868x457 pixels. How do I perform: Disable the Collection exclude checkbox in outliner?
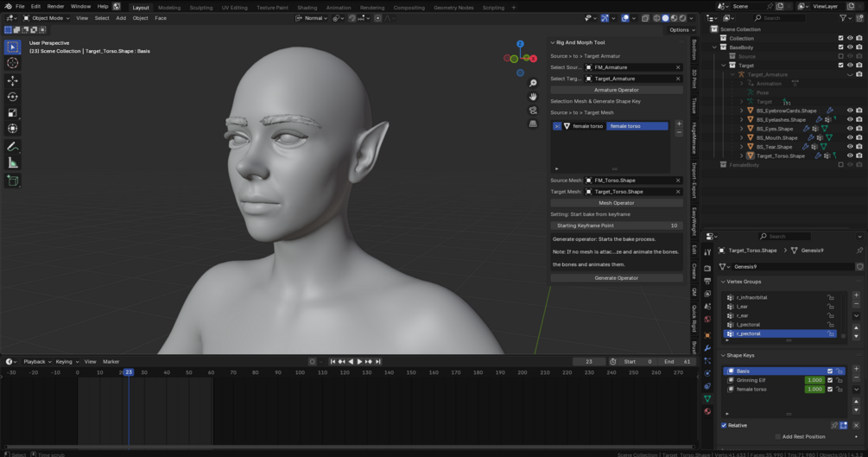(x=840, y=38)
